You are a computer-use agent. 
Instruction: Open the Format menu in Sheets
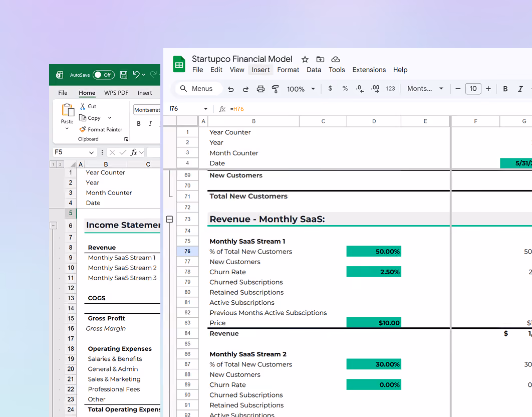click(x=288, y=70)
